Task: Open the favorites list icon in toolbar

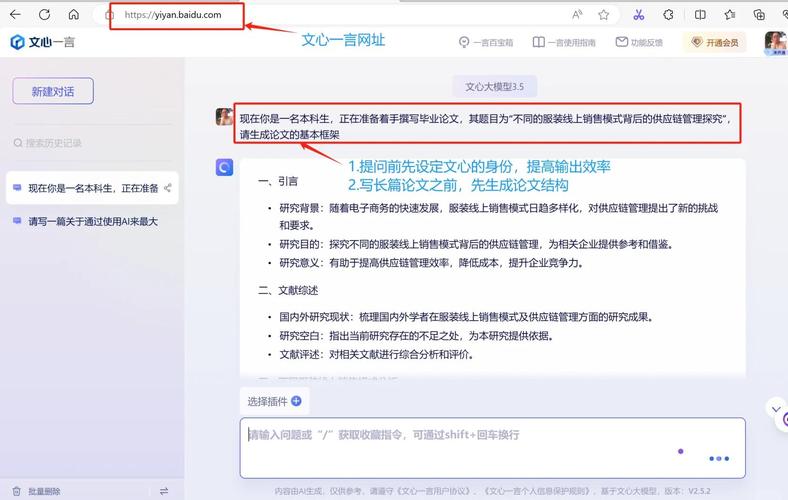Action: [x=730, y=15]
